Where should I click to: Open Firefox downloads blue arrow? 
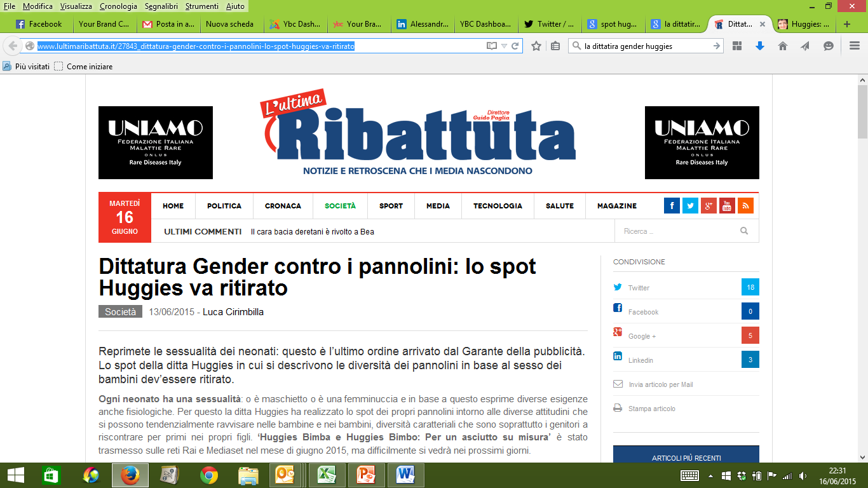(x=759, y=46)
